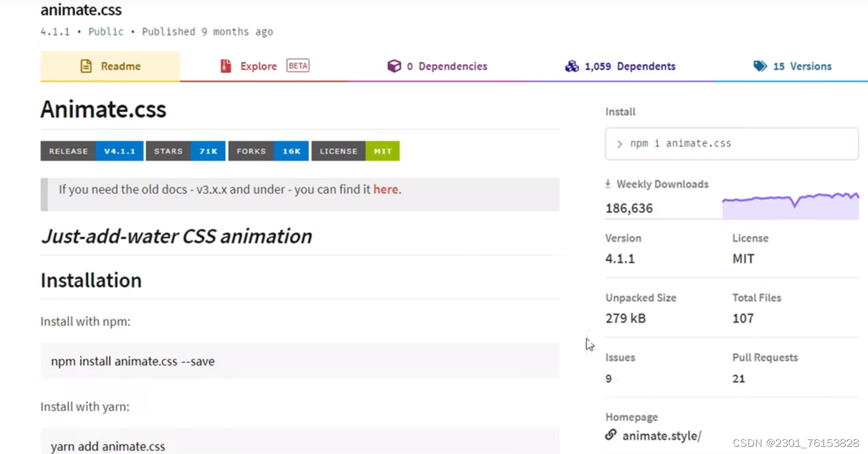The height and width of the screenshot is (454, 868).
Task: Click the BETA label badge
Action: point(298,66)
